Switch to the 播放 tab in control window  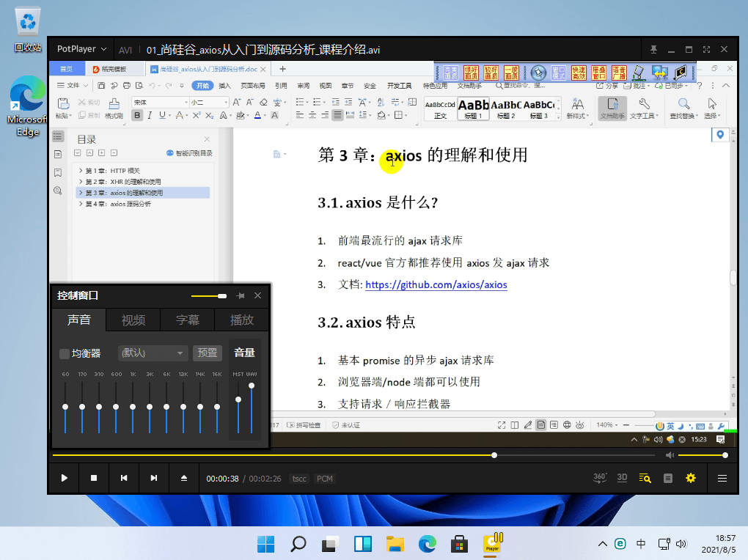242,320
